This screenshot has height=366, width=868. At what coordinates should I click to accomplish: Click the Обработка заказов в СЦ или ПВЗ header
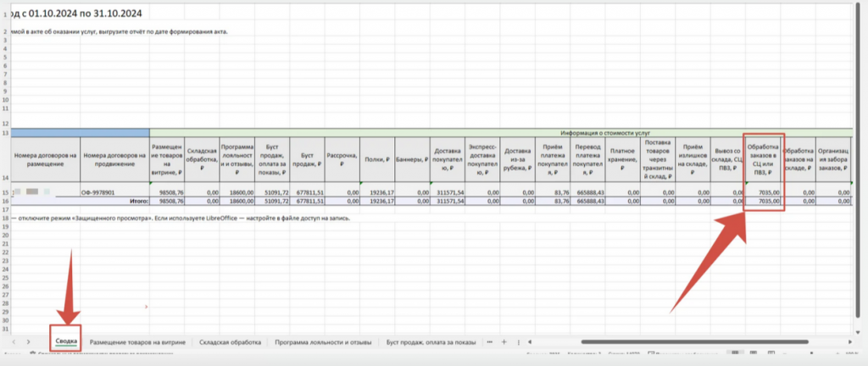pos(764,156)
